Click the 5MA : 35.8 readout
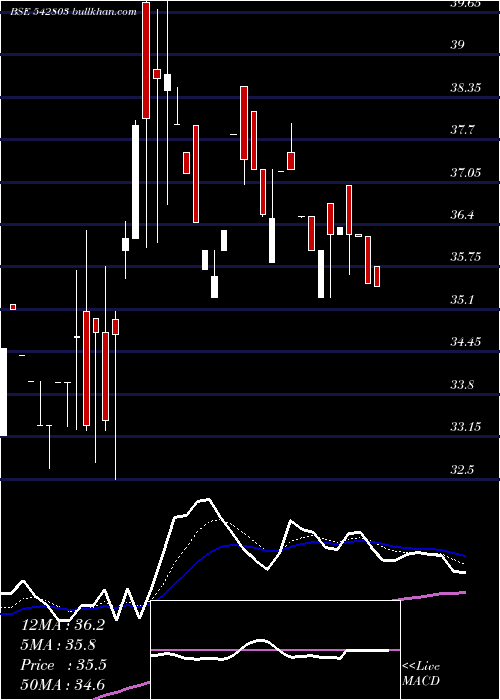The image size is (500, 700). [58, 645]
